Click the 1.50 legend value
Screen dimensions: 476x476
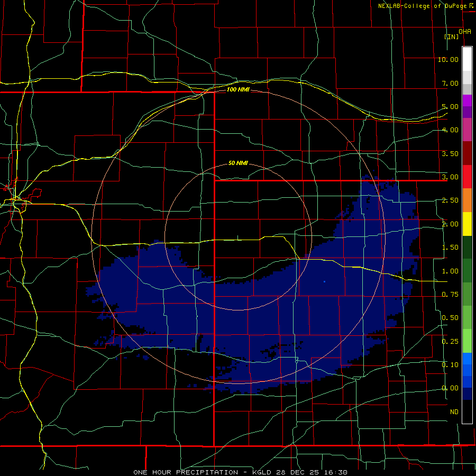[450, 248]
